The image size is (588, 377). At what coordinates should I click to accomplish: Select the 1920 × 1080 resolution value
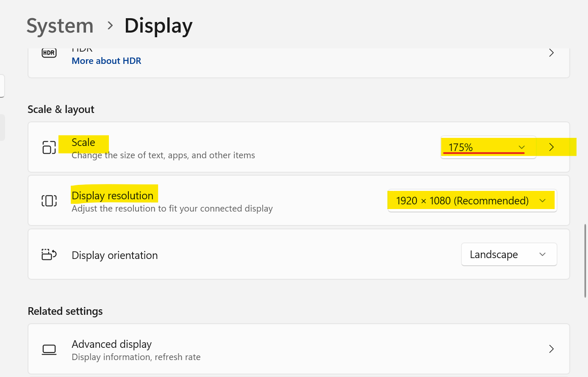(x=463, y=201)
